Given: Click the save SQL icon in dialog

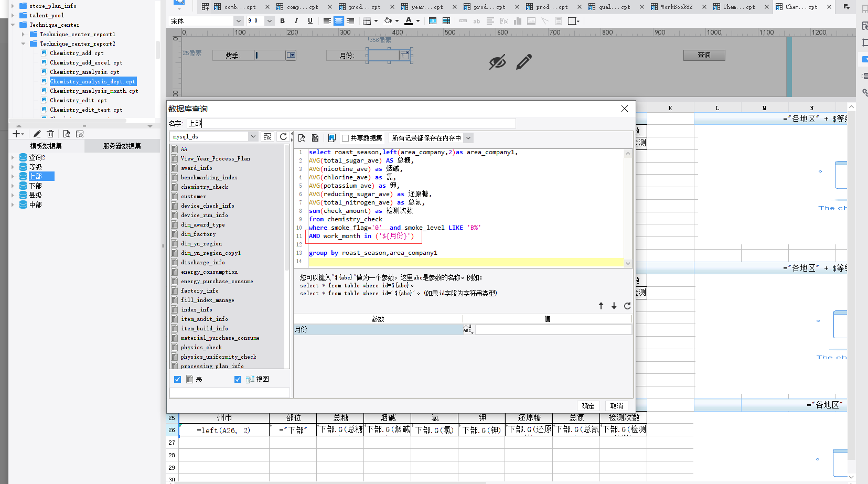Looking at the screenshot, I should (315, 138).
